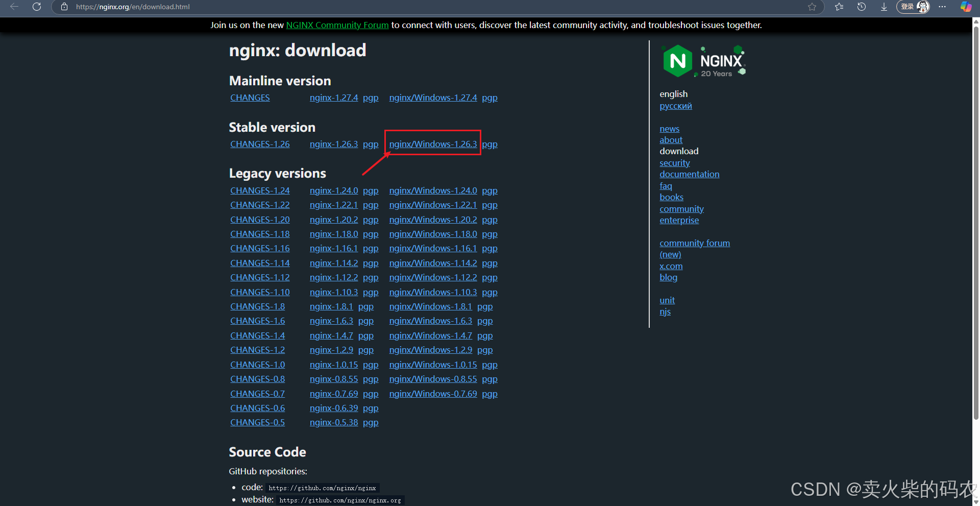The height and width of the screenshot is (506, 980).
Task: Download nginx-1.20.2 source
Action: tap(334, 220)
